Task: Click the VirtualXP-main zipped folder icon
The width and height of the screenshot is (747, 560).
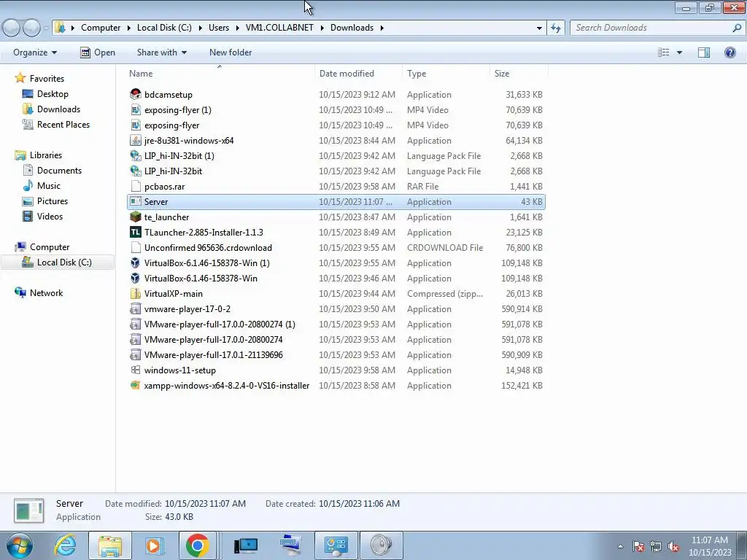Action: pos(135,293)
